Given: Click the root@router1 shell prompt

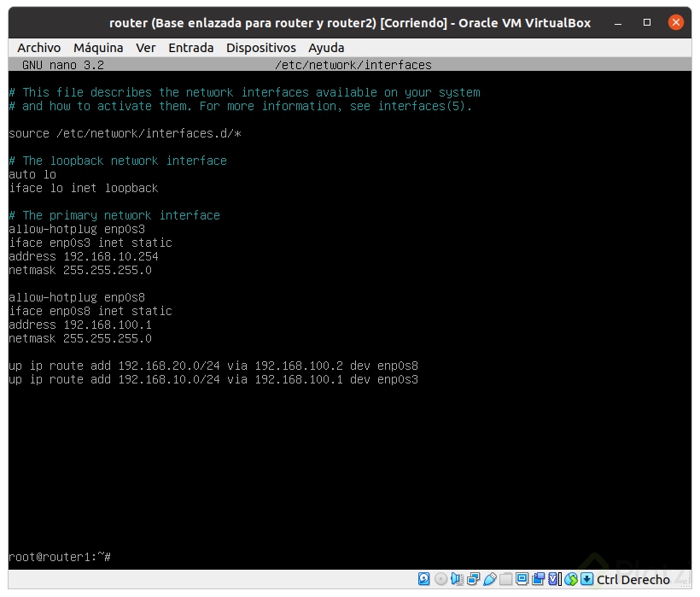Looking at the screenshot, I should [x=60, y=557].
